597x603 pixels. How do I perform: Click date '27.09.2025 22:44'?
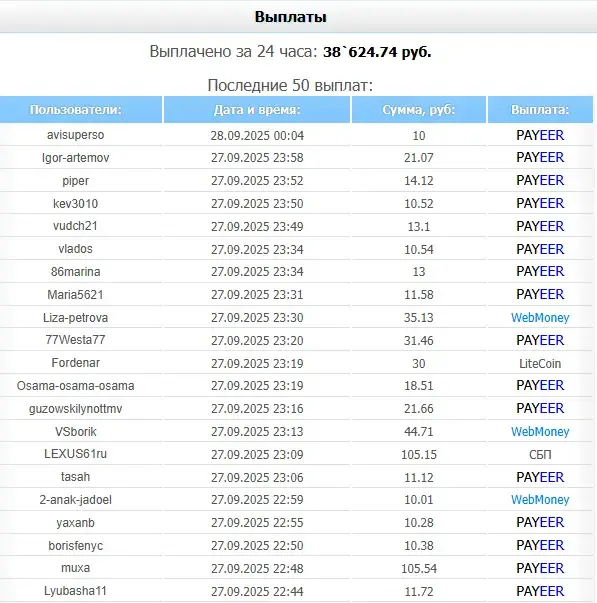pyautogui.click(x=257, y=591)
